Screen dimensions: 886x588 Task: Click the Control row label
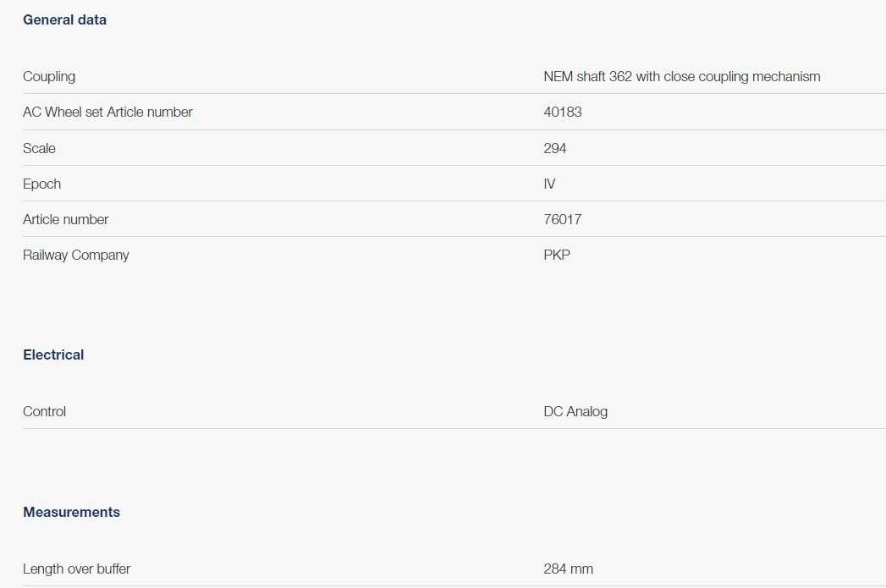tap(44, 411)
